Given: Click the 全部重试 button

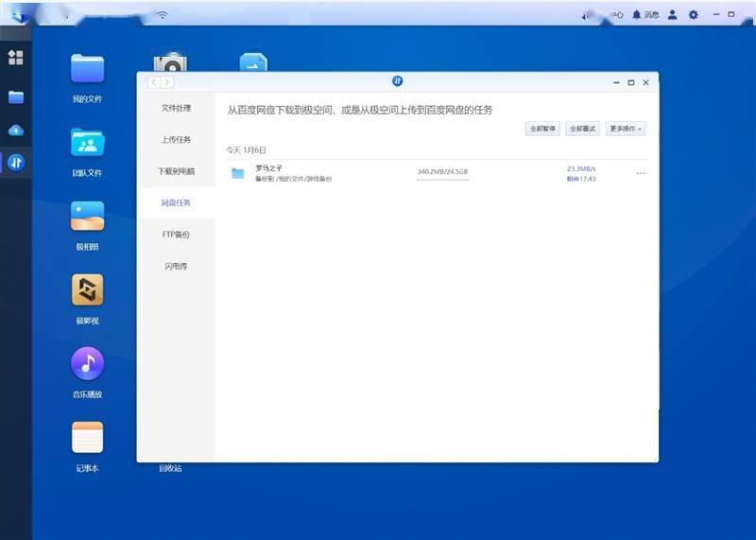Looking at the screenshot, I should pyautogui.click(x=583, y=129).
